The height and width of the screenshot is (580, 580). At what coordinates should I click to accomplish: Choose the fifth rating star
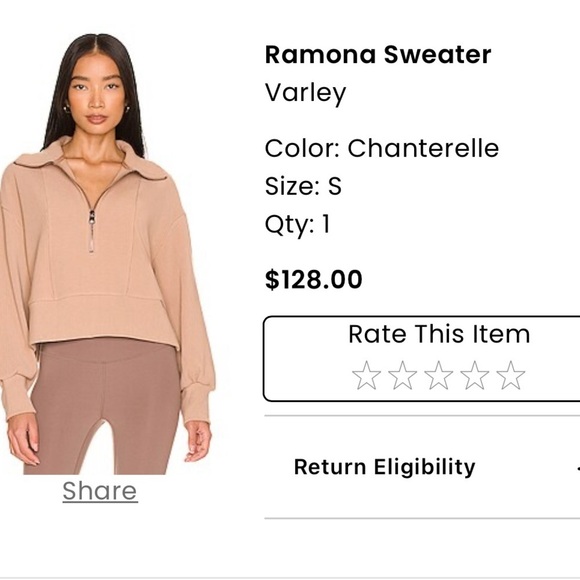point(511,376)
